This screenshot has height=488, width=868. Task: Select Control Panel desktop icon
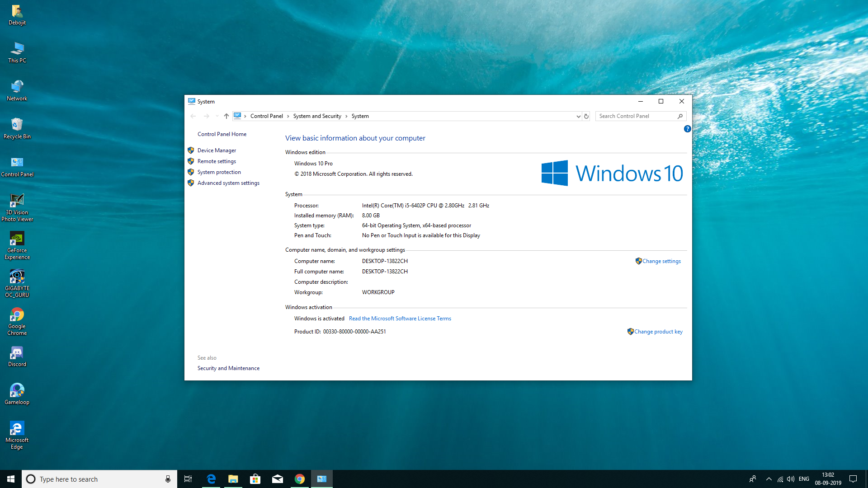pos(17,166)
